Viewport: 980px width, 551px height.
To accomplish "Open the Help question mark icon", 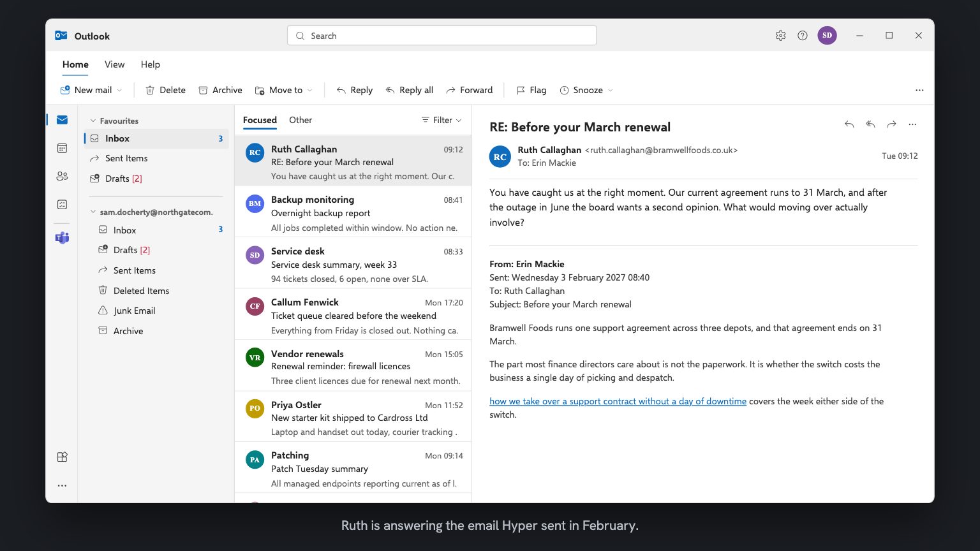I will pyautogui.click(x=803, y=36).
